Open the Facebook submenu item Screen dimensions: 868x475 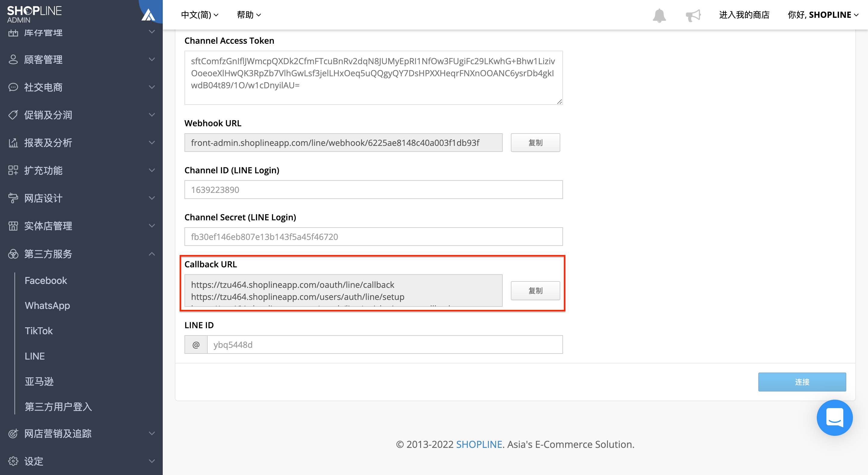click(46, 280)
